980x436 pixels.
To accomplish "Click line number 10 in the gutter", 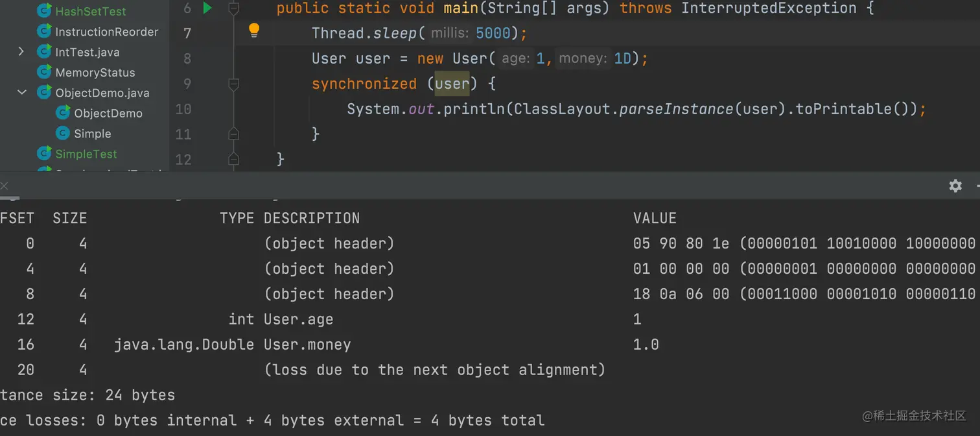I will 183,109.
